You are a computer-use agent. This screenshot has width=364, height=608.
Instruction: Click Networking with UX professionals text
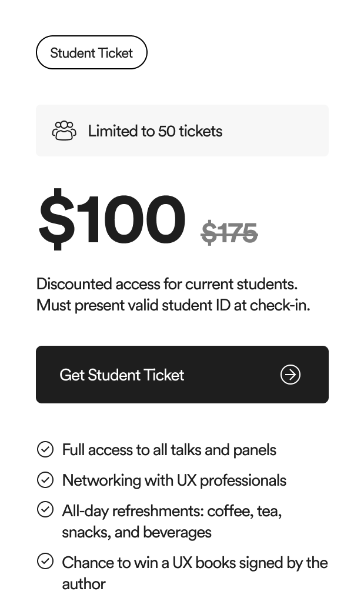(x=174, y=480)
